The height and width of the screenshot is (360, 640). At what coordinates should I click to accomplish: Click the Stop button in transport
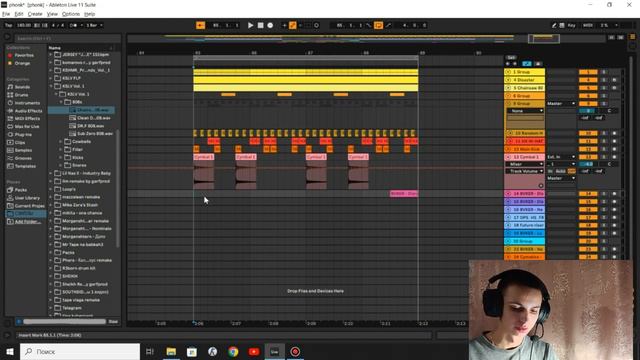260,25
